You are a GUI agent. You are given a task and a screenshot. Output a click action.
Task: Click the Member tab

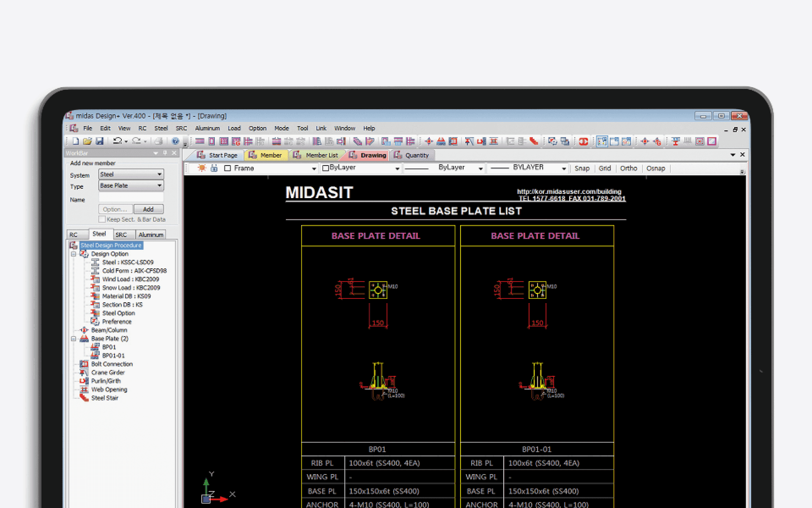coord(266,155)
